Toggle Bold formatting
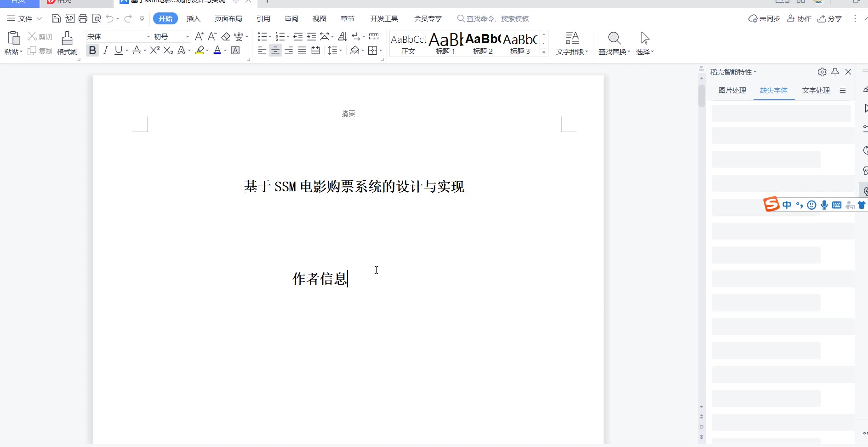Image resolution: width=868 pixels, height=447 pixels. [x=92, y=50]
